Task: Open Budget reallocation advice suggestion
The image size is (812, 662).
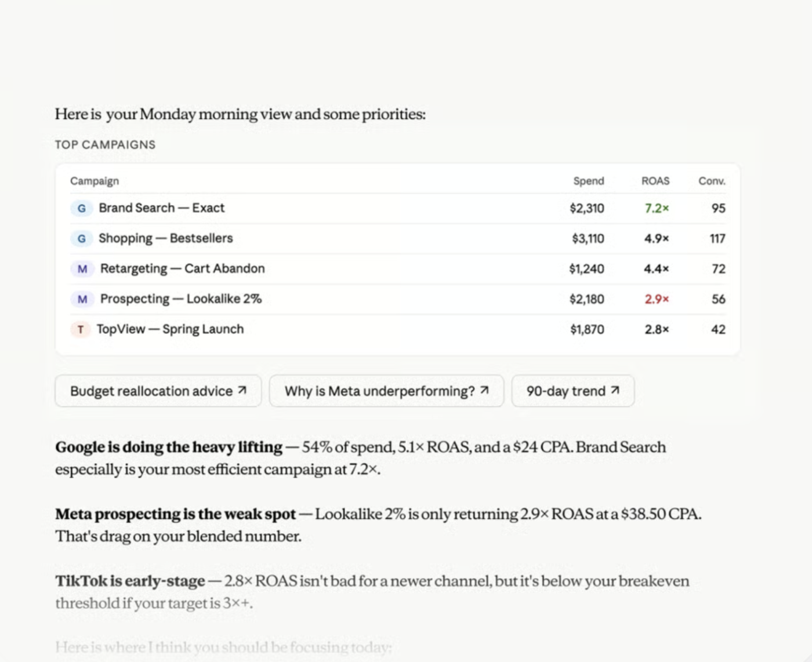Action: coord(158,391)
